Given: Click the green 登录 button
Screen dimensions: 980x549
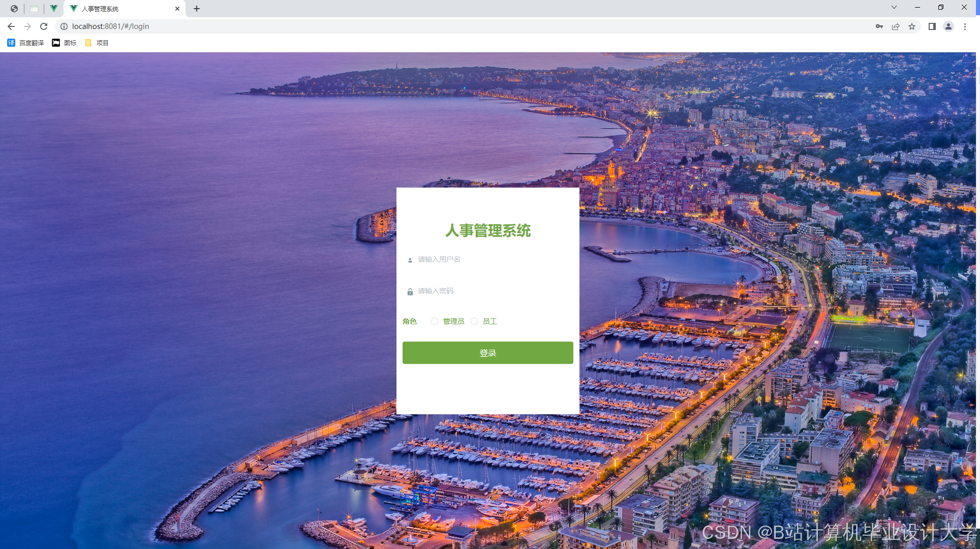Looking at the screenshot, I should [x=487, y=353].
